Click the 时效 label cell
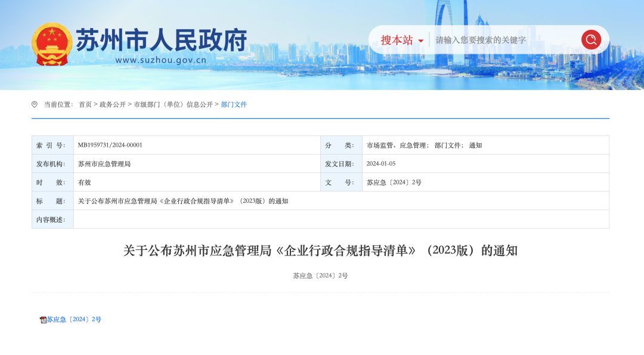Screen dimensions: 644x355 click(52, 182)
